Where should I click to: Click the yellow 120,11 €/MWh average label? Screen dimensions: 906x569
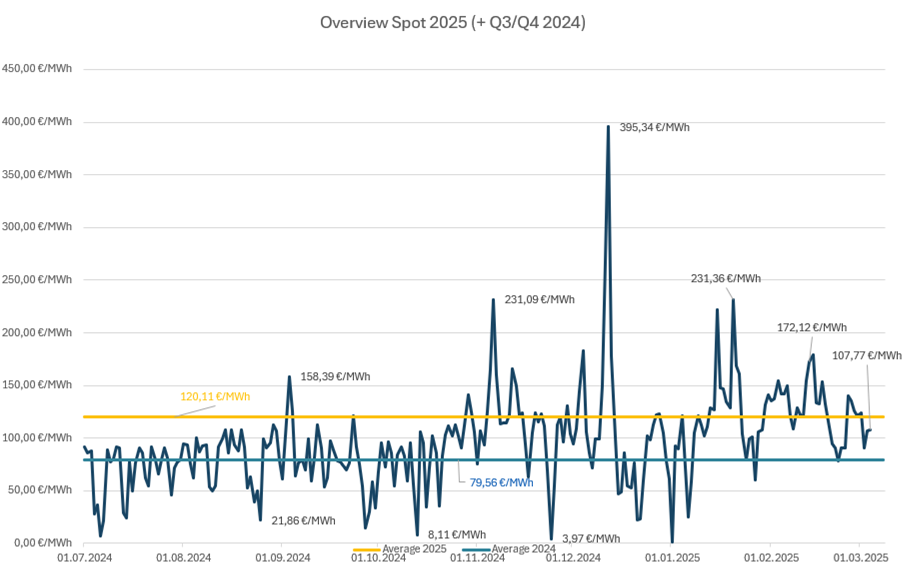point(214,396)
